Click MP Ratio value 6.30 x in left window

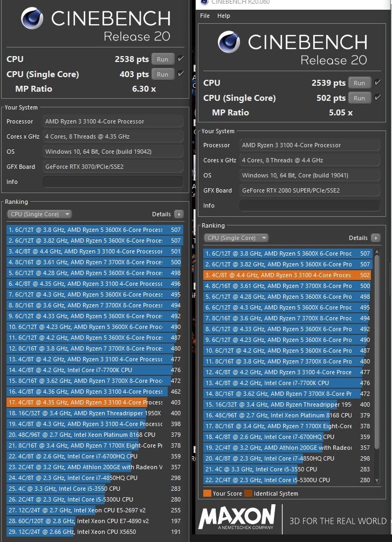[x=144, y=89]
